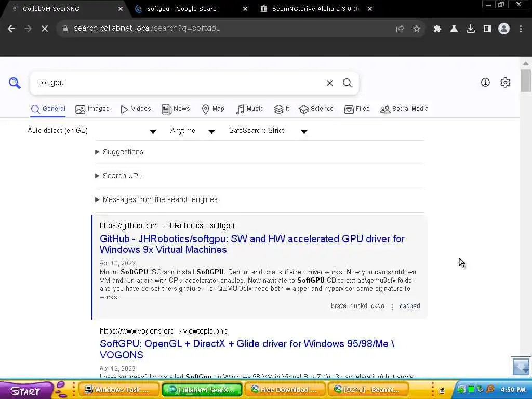This screenshot has height=399, width=532.
Task: Open the GitHub JHRobotics/softgpu result link
Action: pos(252,244)
